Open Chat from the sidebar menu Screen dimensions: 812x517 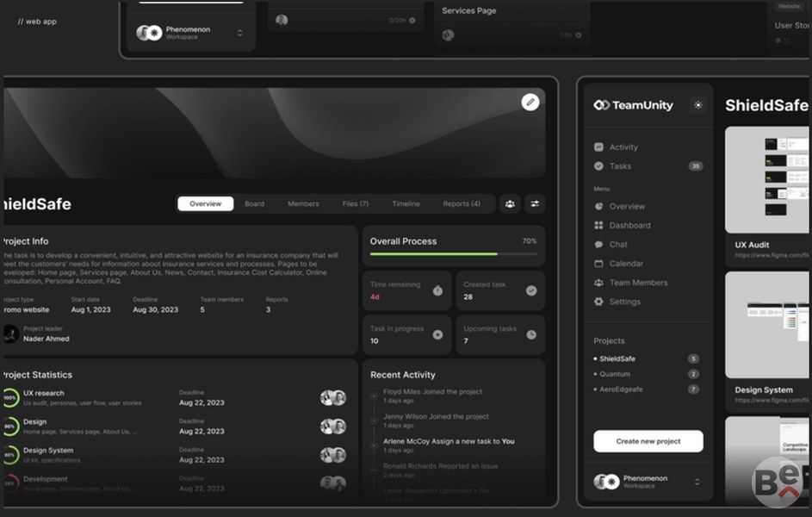pos(611,245)
